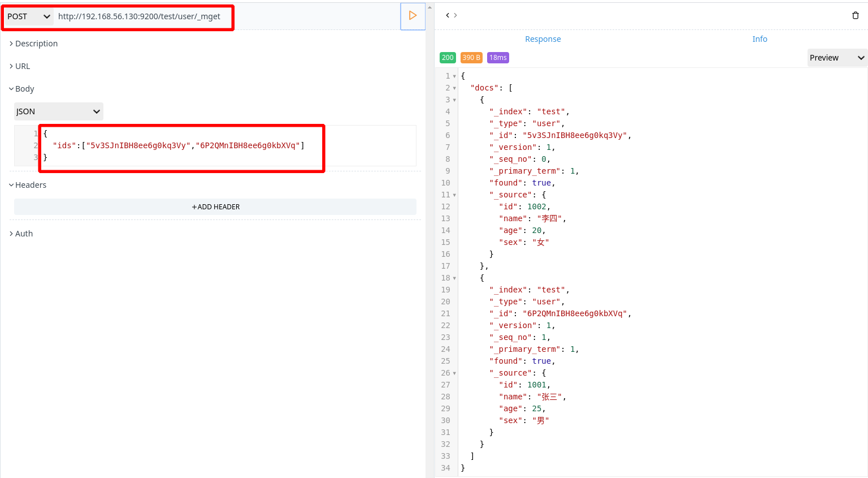Click the green 200 status badge
This screenshot has height=478, width=868.
448,57
